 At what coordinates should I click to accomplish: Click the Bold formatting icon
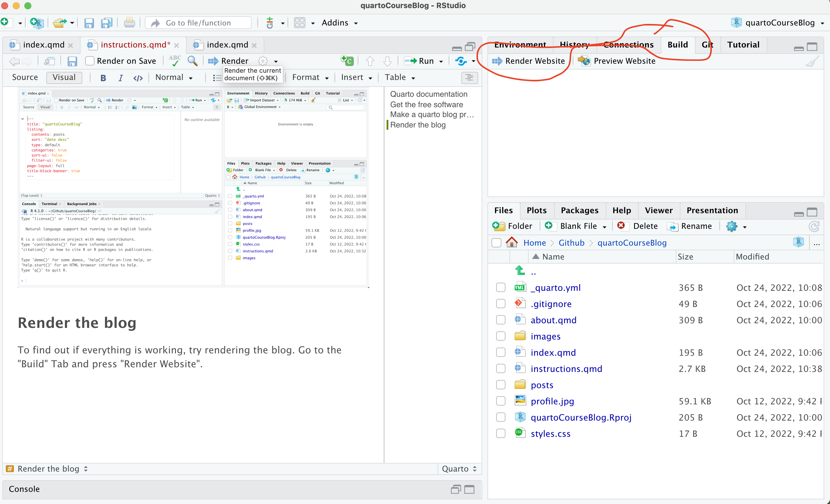pos(103,78)
